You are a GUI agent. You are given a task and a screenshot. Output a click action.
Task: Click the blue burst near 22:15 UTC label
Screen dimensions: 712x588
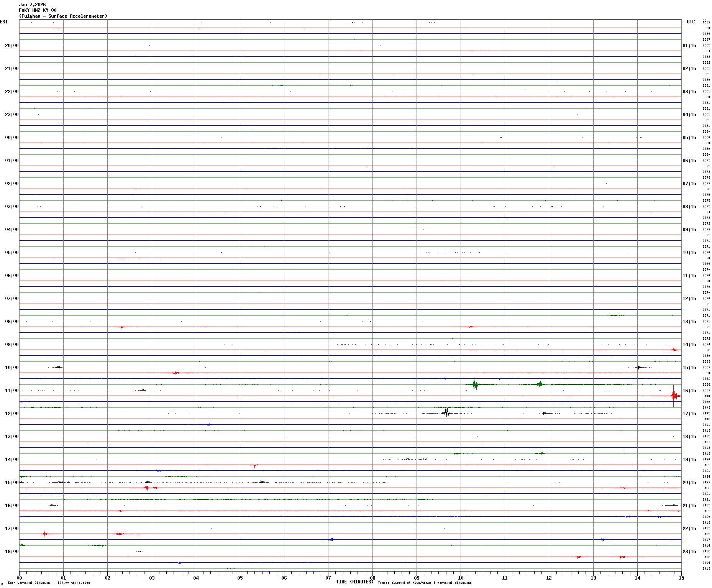[602, 539]
